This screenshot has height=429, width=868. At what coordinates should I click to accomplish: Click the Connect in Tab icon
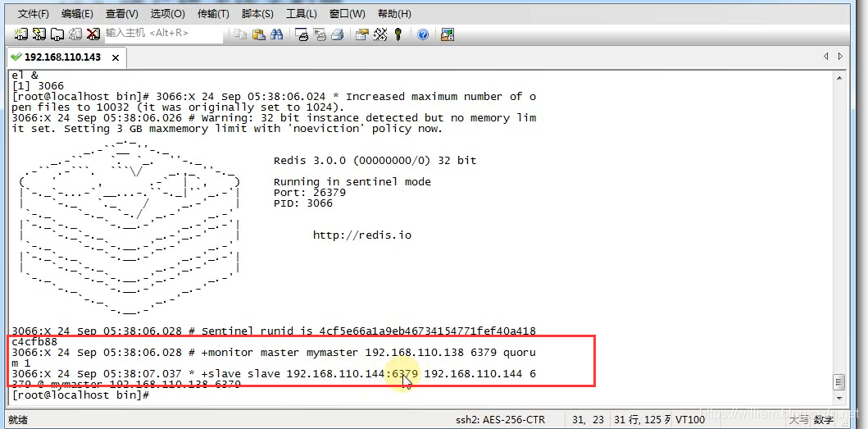57,34
